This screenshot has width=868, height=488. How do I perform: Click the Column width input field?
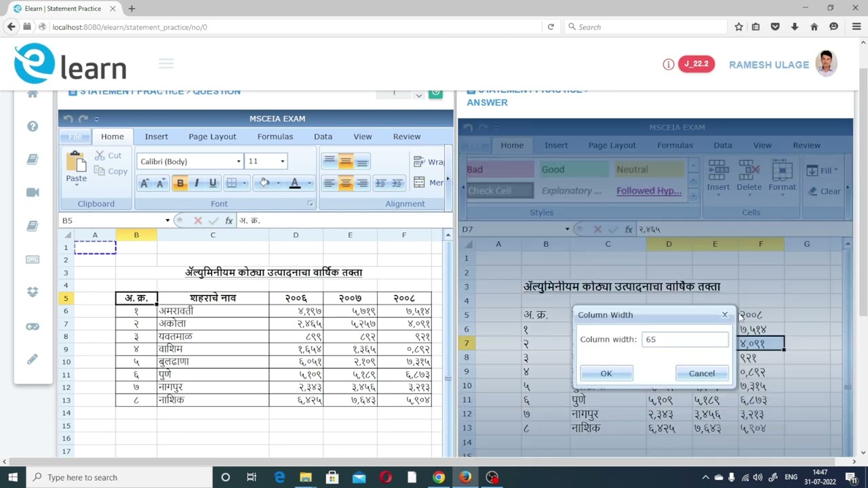click(685, 339)
